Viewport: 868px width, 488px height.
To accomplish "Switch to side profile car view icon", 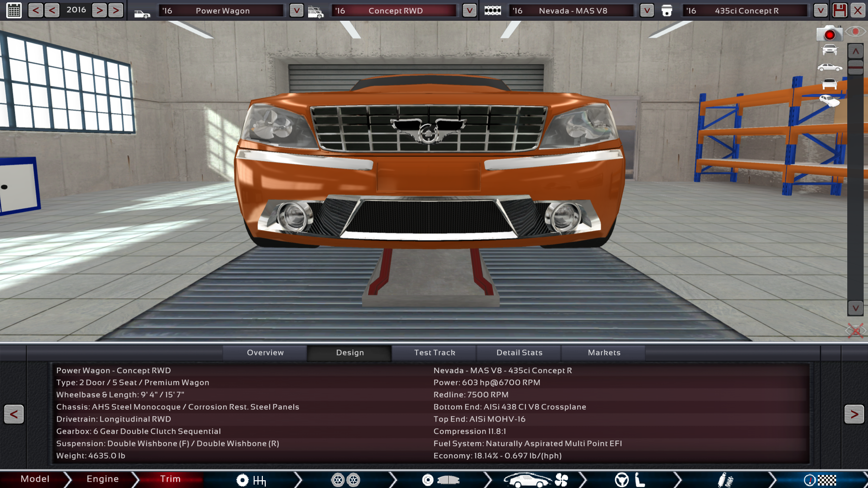I will [x=829, y=68].
